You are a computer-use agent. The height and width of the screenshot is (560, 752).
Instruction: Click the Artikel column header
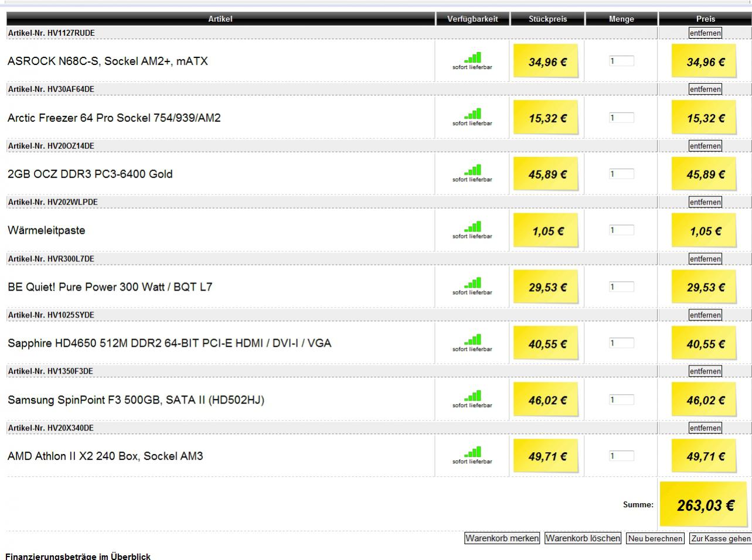220,19
